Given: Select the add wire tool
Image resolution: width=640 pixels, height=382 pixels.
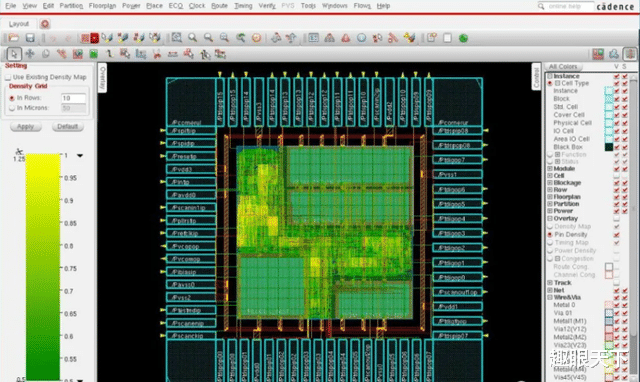Looking at the screenshot, I should (x=109, y=54).
